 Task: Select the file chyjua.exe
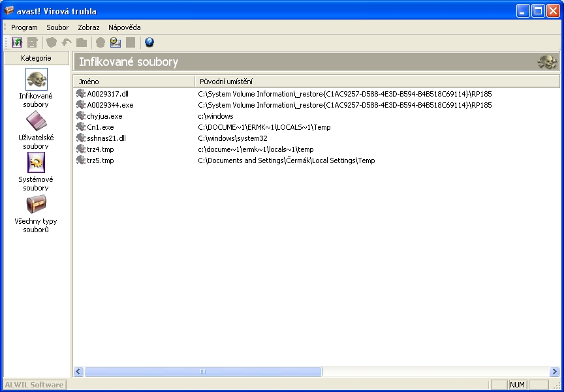tap(104, 116)
